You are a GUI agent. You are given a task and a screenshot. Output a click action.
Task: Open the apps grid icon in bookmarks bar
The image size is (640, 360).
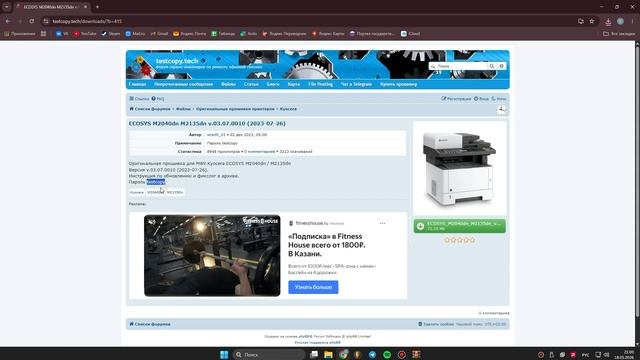(43, 33)
